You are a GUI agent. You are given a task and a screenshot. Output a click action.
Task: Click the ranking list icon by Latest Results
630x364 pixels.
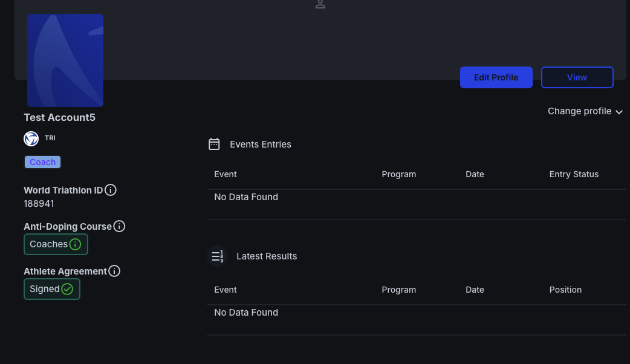(217, 256)
